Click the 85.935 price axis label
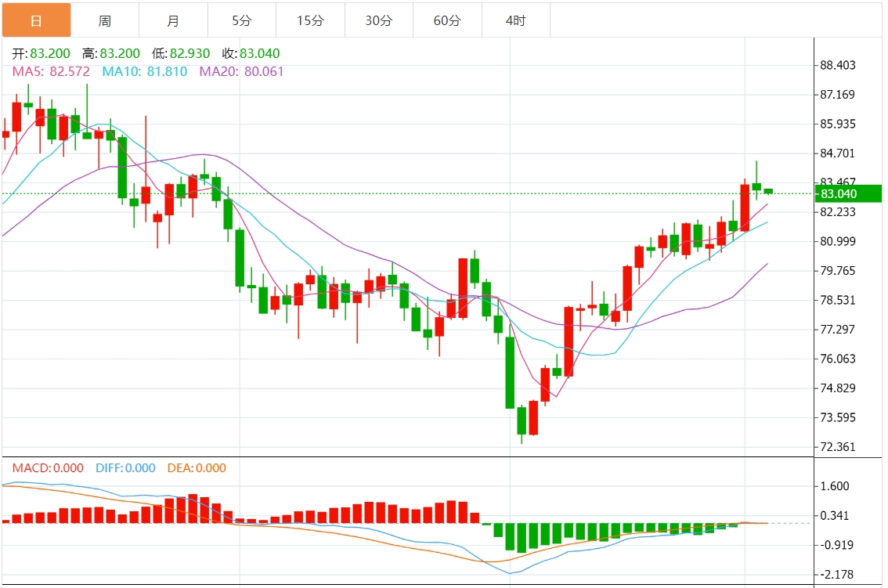Screen dimensions: 888x588 (x=838, y=124)
